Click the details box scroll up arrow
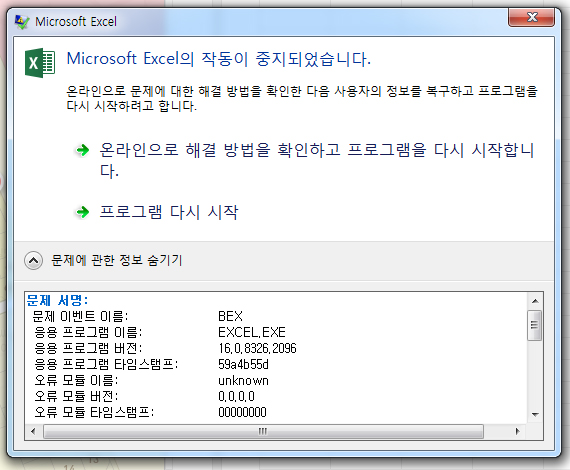Screen dimensions: 570x470 (535, 301)
